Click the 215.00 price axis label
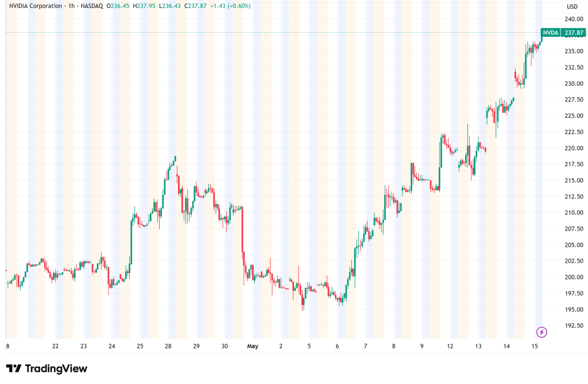The width and height of the screenshot is (588, 384). pyautogui.click(x=574, y=181)
